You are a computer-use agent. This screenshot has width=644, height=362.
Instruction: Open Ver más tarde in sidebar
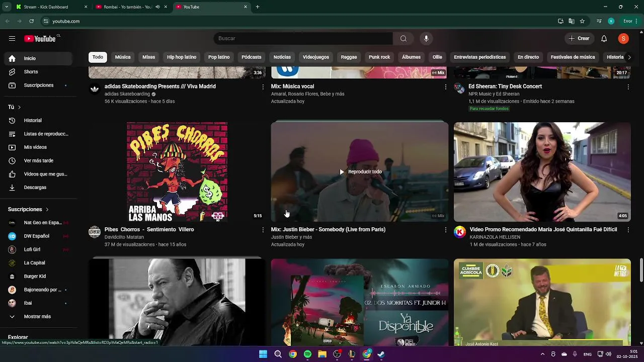click(38, 161)
